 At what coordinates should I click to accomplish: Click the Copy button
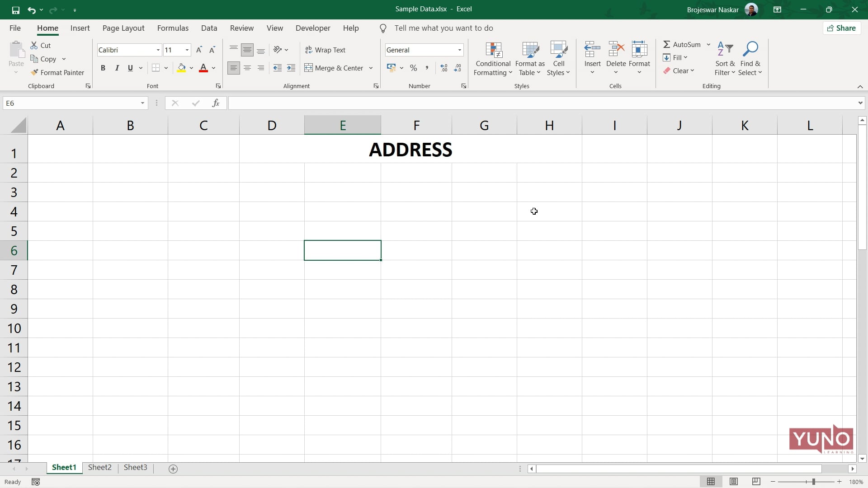point(44,59)
